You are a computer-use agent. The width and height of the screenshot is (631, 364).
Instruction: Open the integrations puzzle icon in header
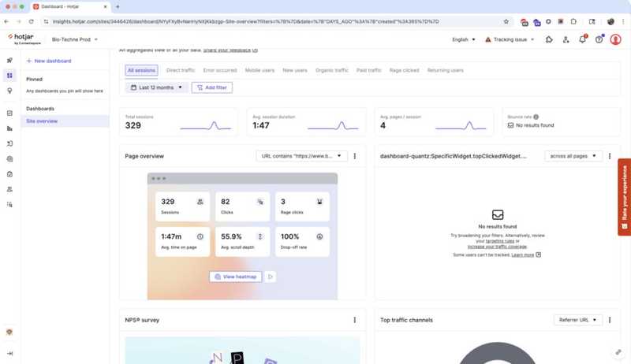point(549,39)
